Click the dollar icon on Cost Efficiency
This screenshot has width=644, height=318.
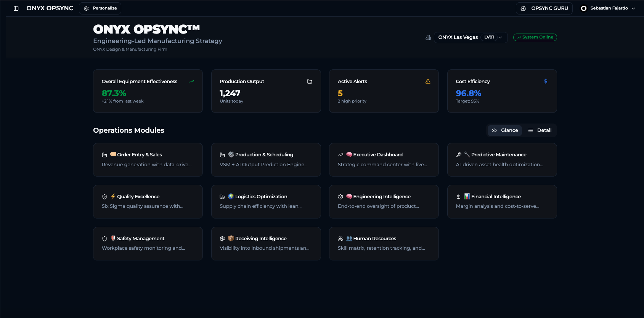click(x=546, y=81)
